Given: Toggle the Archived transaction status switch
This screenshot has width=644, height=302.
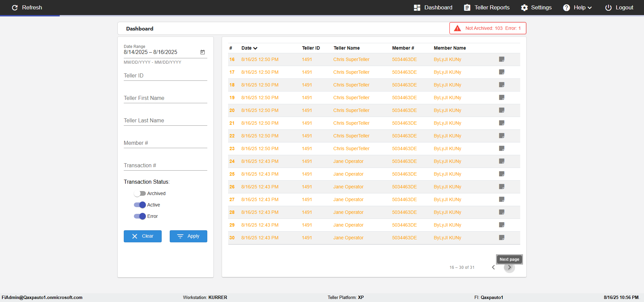Looking at the screenshot, I should coord(140,193).
